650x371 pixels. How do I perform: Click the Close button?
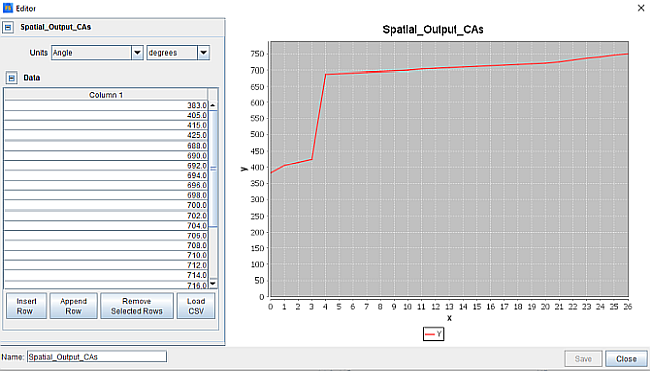(x=626, y=359)
